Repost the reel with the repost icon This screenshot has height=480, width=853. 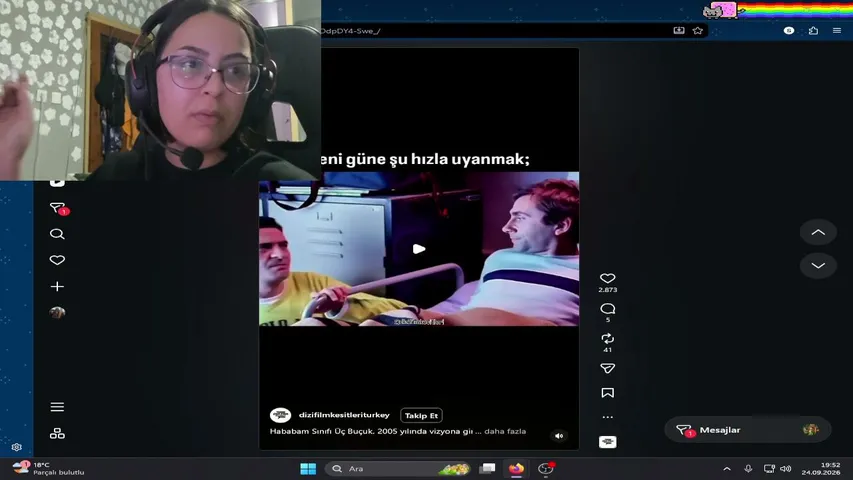[x=608, y=339]
